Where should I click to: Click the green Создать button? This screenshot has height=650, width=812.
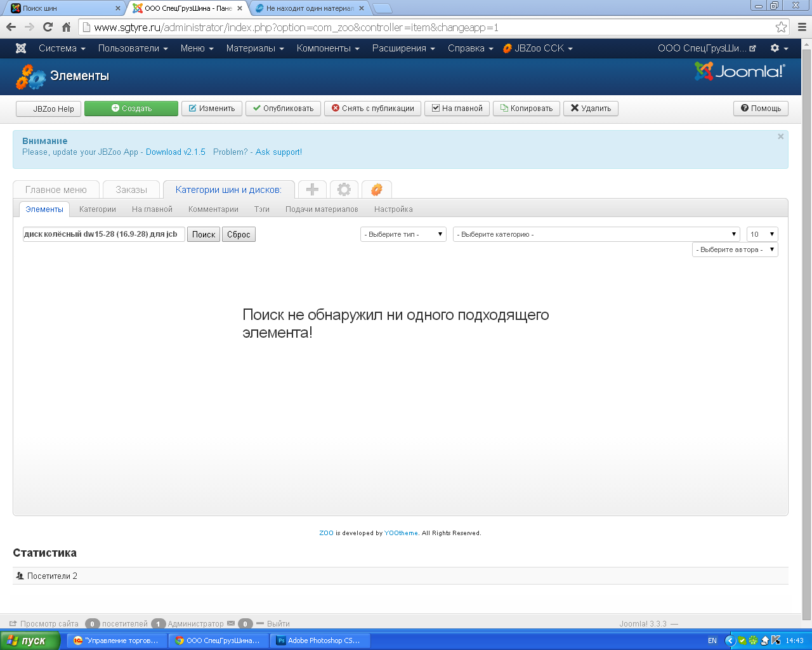pyautogui.click(x=131, y=109)
